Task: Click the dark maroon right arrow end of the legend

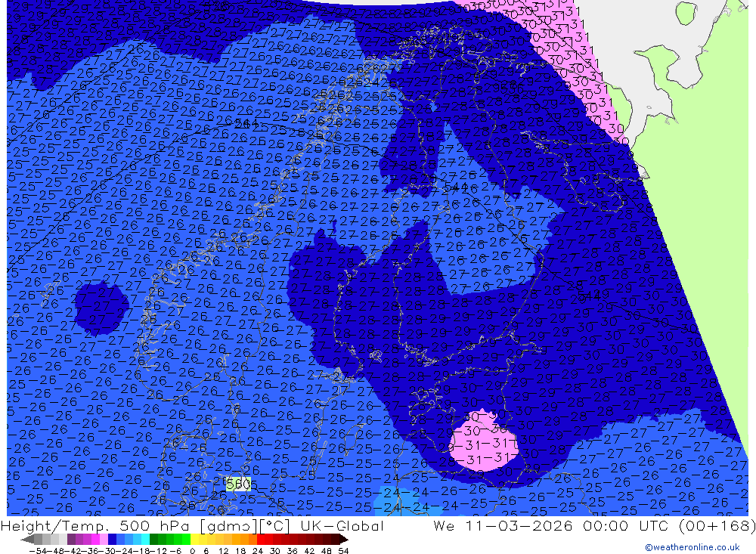Action: point(344,540)
